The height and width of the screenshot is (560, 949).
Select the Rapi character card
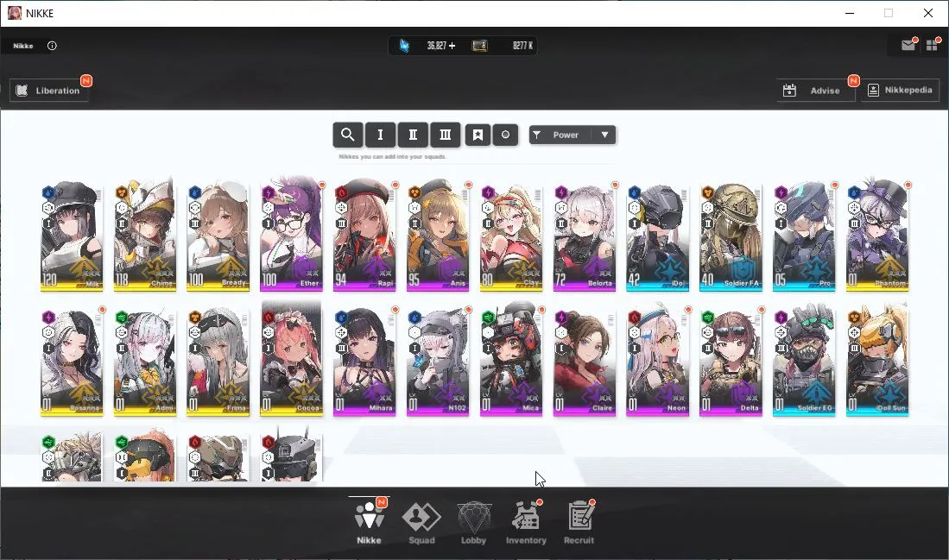[x=364, y=236]
